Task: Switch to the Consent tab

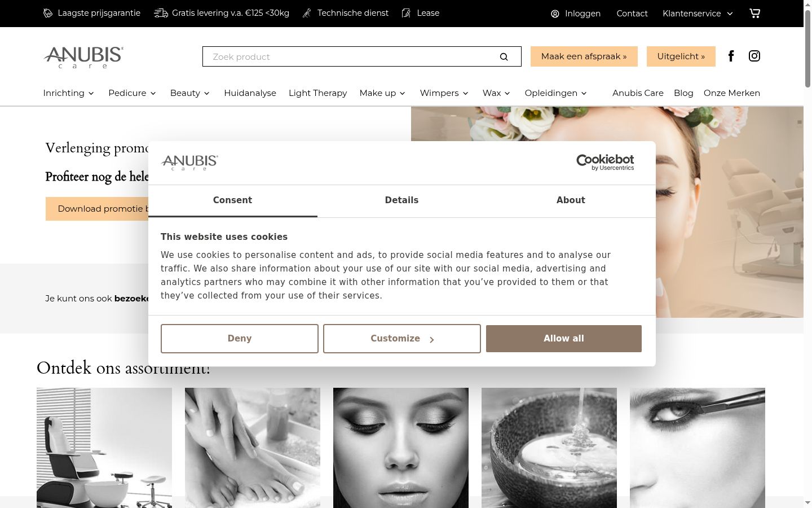Action: [x=232, y=200]
